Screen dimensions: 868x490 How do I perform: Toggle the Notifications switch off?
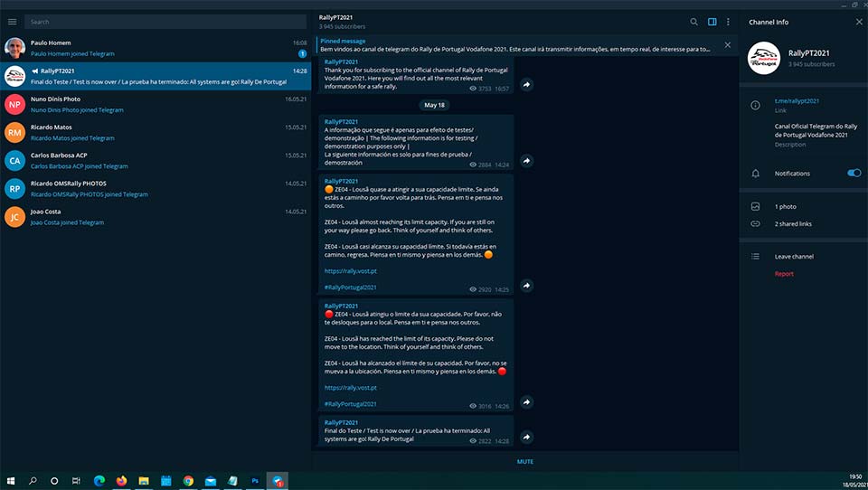(854, 174)
